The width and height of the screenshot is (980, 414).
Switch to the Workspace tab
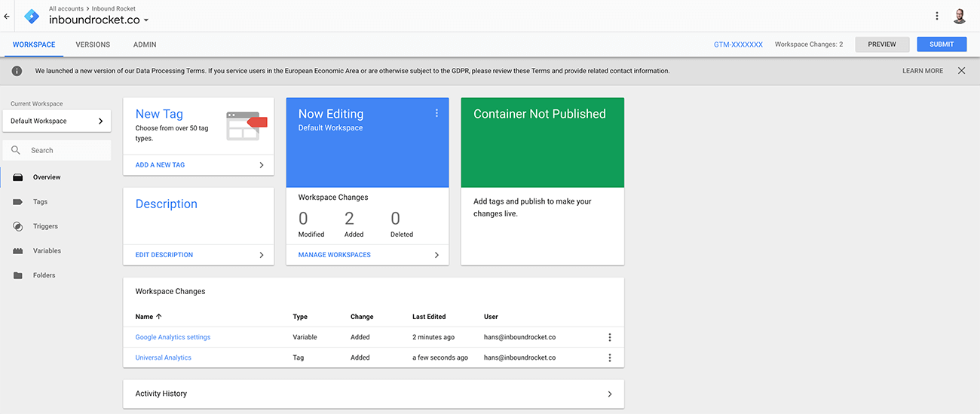(34, 44)
